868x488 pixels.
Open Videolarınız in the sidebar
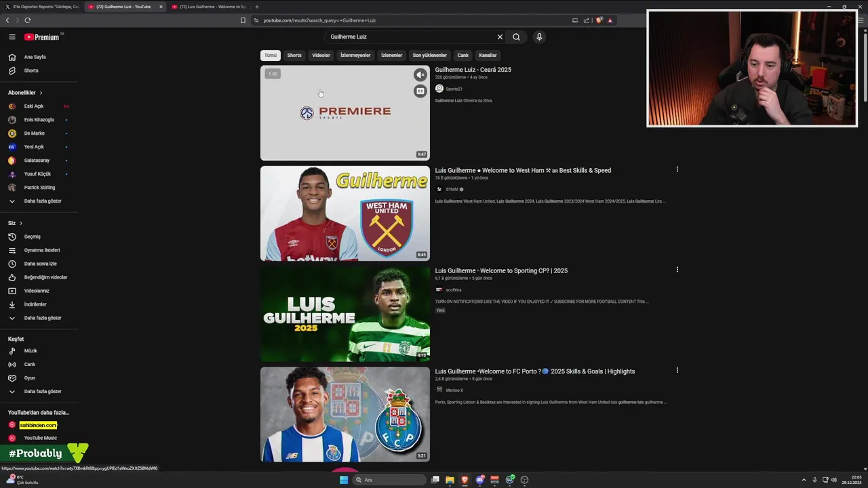(39, 291)
